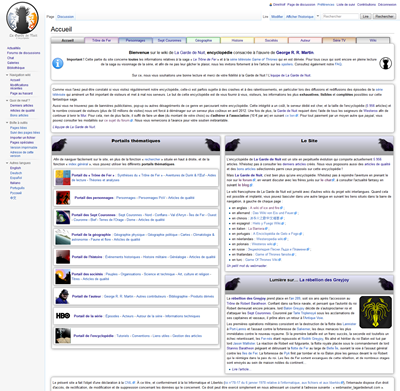This screenshot has height=391, width=400.
Task: Open Galeries sidebar link
Action: pos(13,63)
